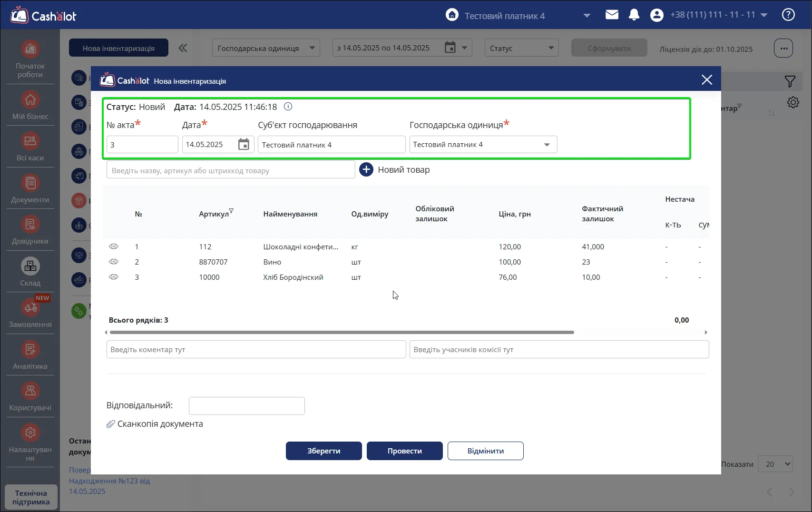Toggle eye icon for Хліб Бородінский row
This screenshot has height=512, width=812.
[114, 277]
